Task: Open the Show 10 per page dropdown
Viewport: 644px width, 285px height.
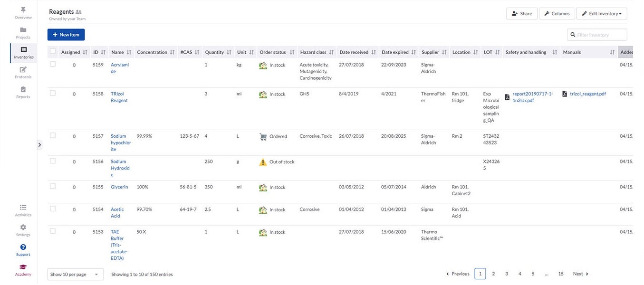Action: tap(75, 275)
